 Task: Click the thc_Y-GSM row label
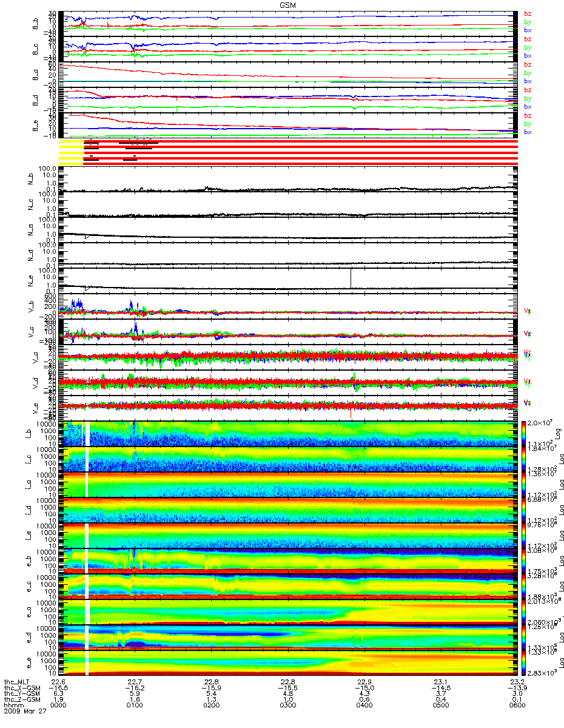(x=21, y=693)
